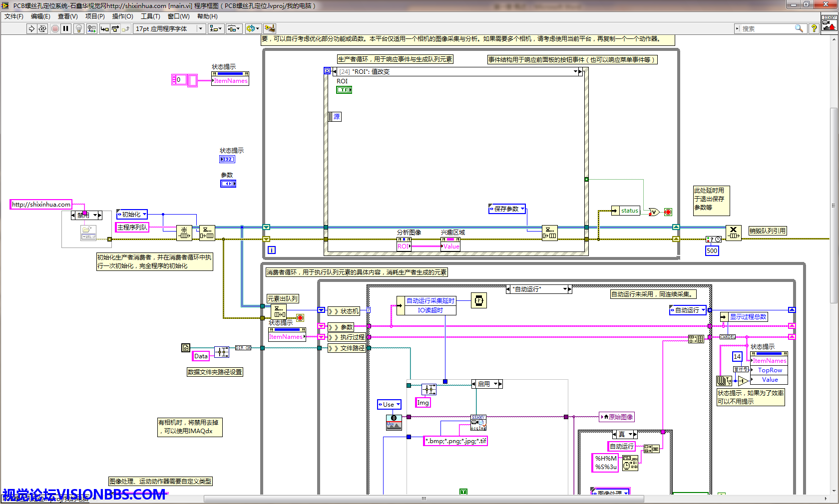Viewport: 839px width, 504px height.
Task: Click the Clean Up Diagram broom icon
Action: (x=270, y=29)
